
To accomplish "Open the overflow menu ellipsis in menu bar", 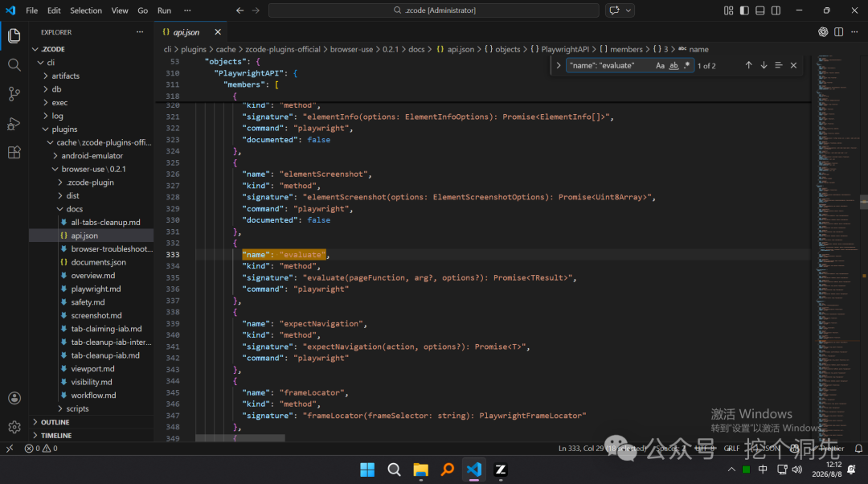I will pos(187,10).
